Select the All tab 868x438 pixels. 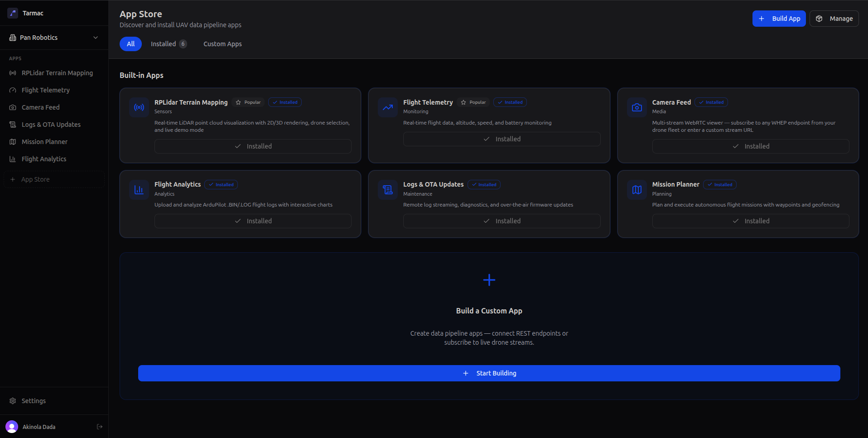[130, 44]
